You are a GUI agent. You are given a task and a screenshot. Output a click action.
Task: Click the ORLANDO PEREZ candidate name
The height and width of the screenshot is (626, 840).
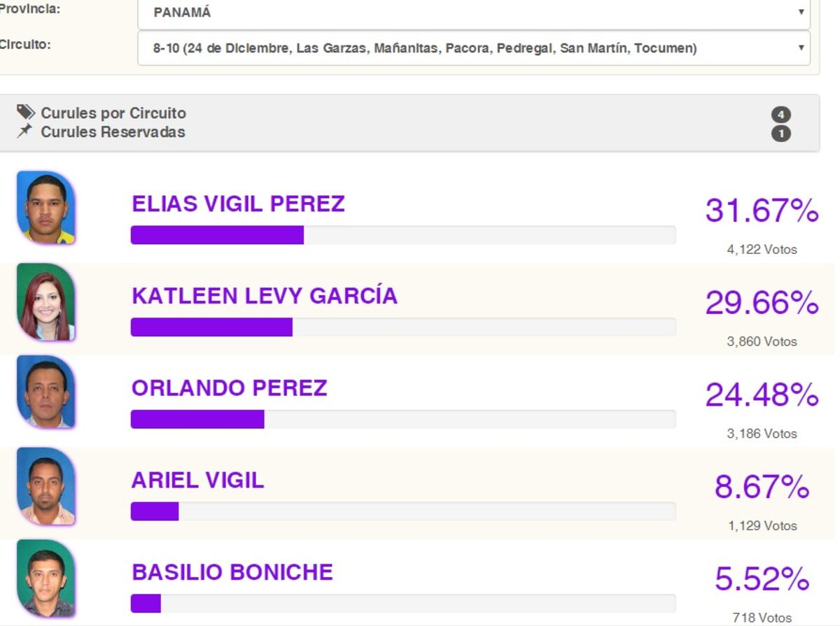tap(230, 388)
